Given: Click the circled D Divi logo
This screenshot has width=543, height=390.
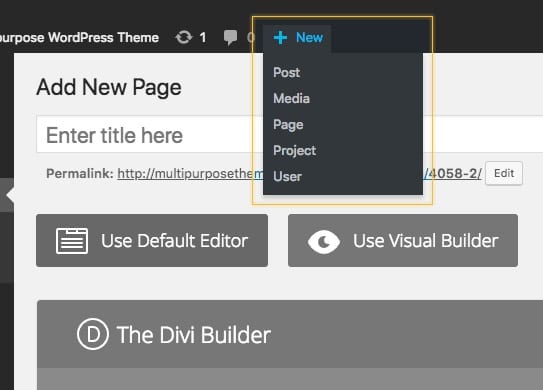Looking at the screenshot, I should [x=93, y=334].
